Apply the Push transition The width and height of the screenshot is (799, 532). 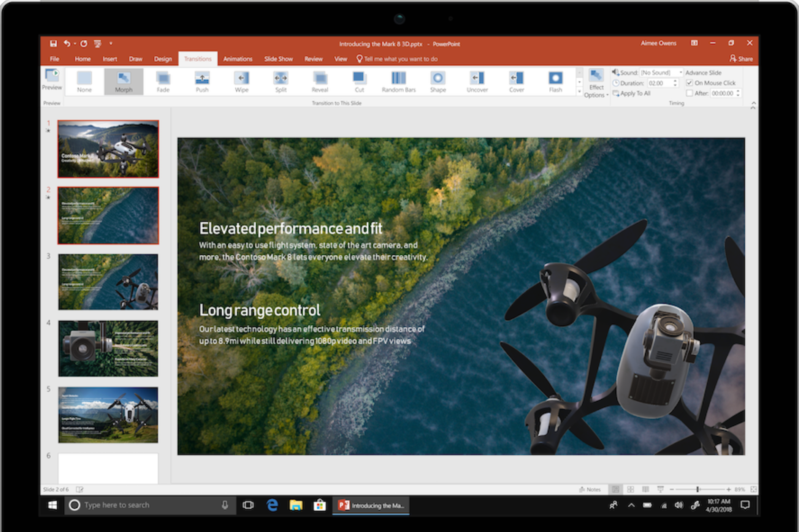[202, 82]
